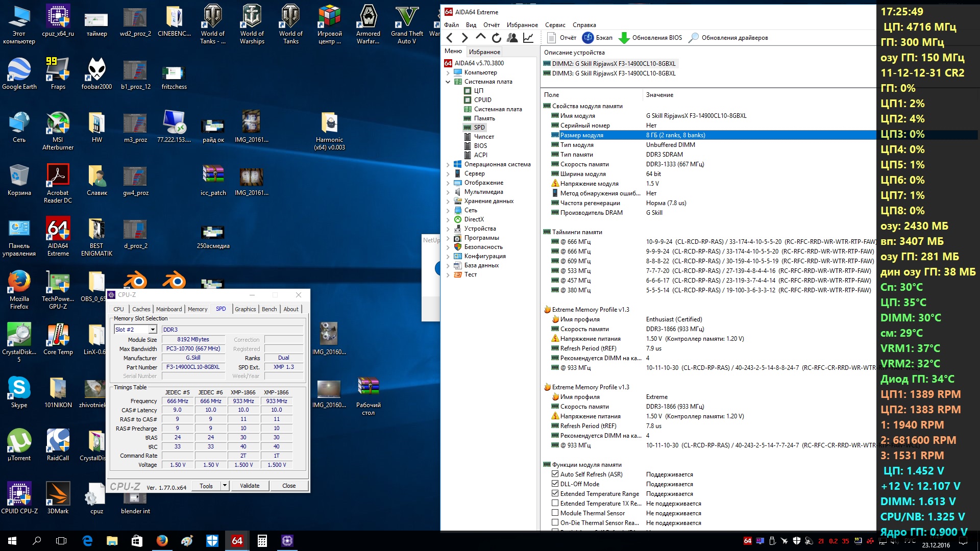The image size is (980, 551).
Task: Open the Сервис menu in AIDA64
Action: [x=555, y=25]
